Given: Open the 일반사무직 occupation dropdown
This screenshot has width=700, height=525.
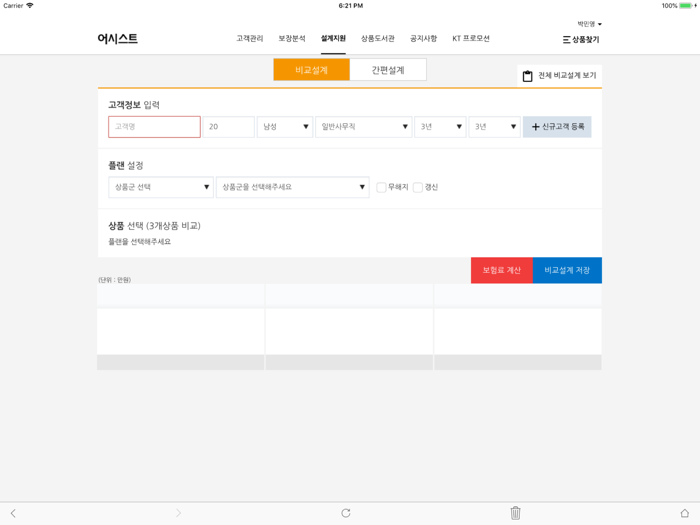Looking at the screenshot, I should tap(363, 127).
